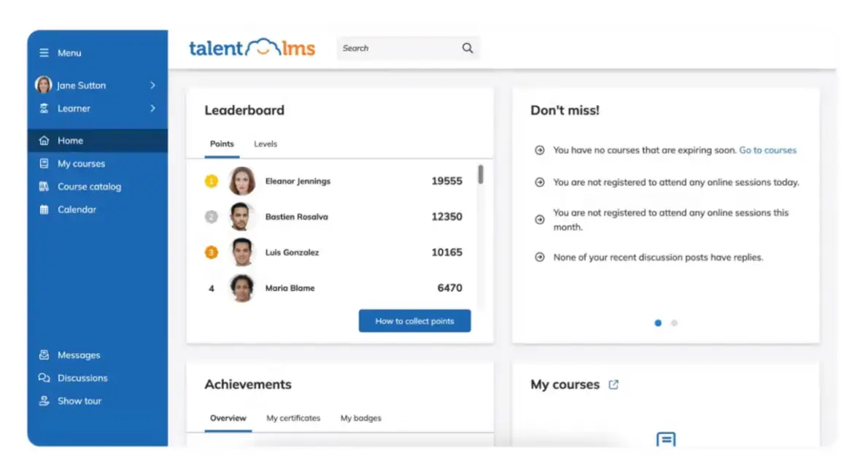Click the rank 4 number

[212, 288]
